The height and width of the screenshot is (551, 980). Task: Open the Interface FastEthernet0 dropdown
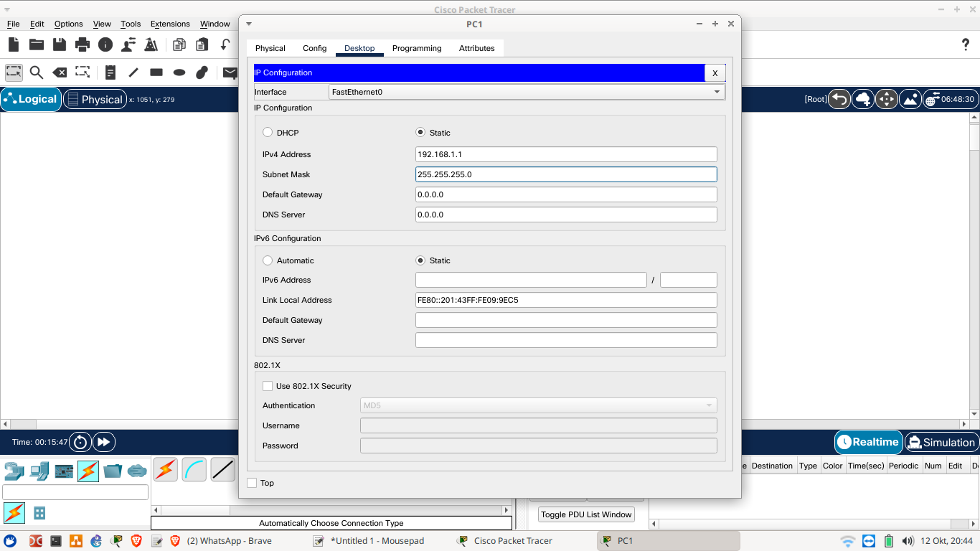[x=527, y=92]
